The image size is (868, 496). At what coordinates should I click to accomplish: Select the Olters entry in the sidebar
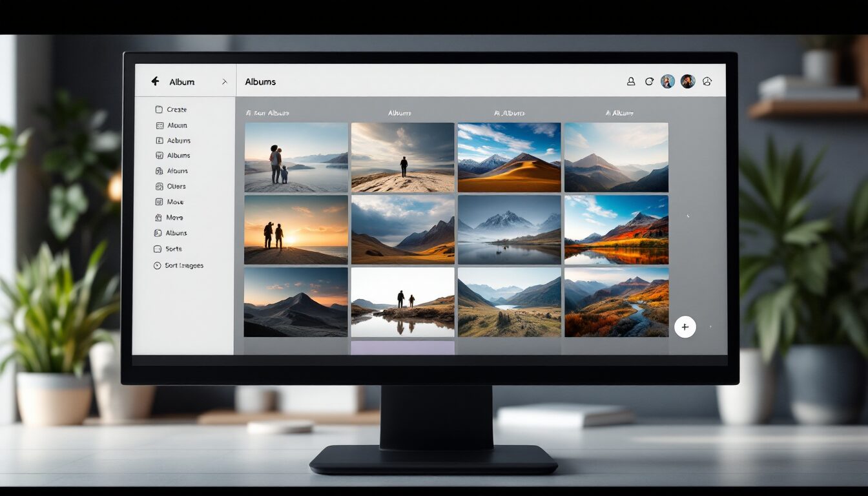(x=176, y=187)
